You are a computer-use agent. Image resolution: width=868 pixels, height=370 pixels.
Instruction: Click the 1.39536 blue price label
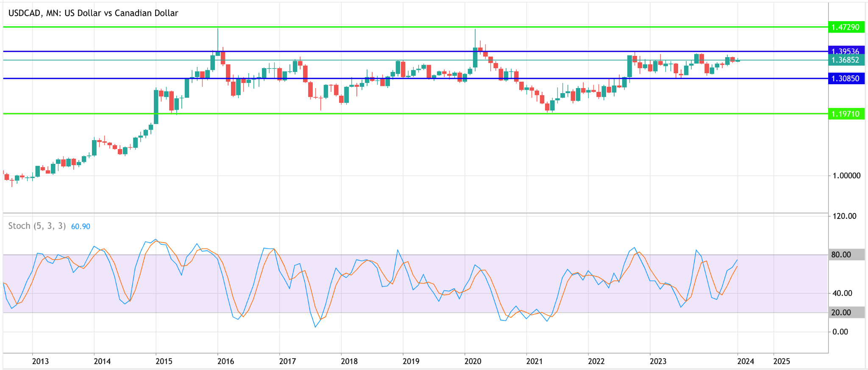[846, 51]
